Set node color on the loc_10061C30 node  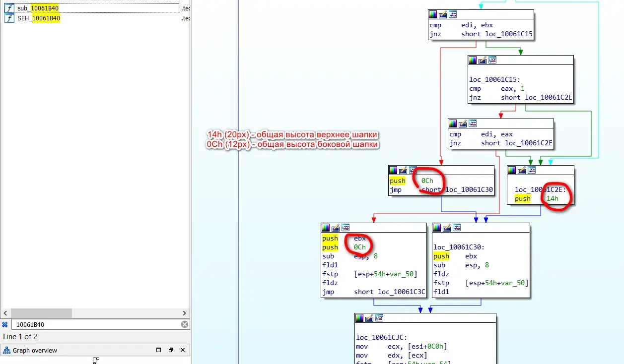pyautogui.click(x=437, y=228)
